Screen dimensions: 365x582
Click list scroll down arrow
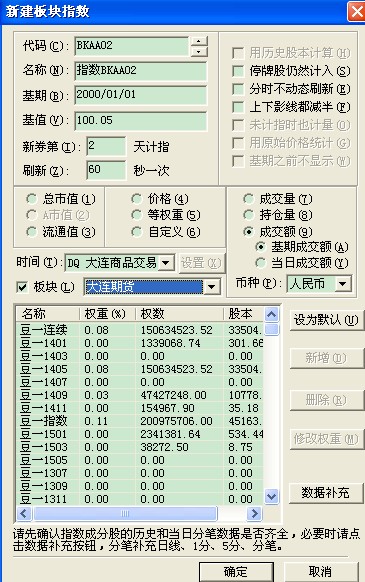[x=271, y=496]
